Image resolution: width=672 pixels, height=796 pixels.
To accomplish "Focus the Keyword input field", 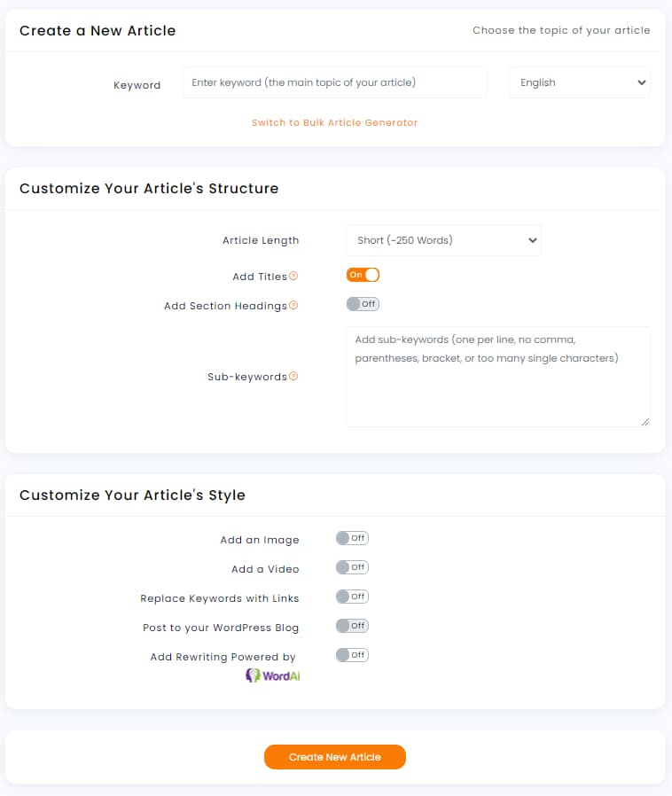I will pyautogui.click(x=334, y=82).
